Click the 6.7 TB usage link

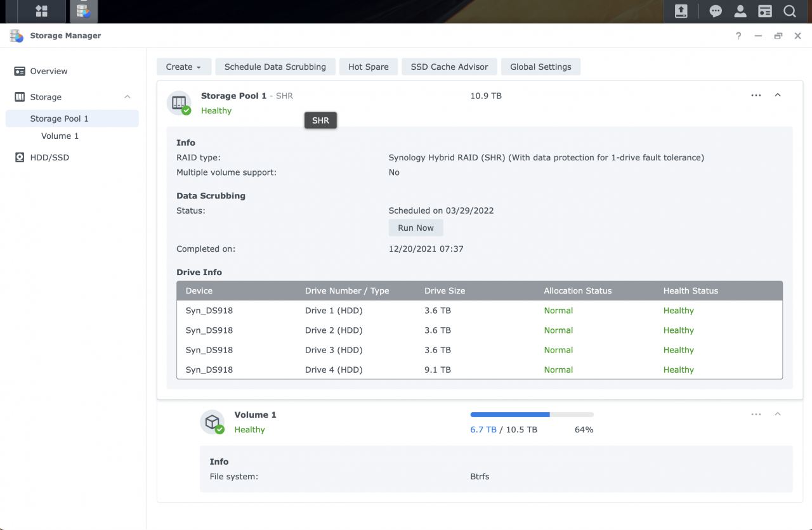[483, 429]
